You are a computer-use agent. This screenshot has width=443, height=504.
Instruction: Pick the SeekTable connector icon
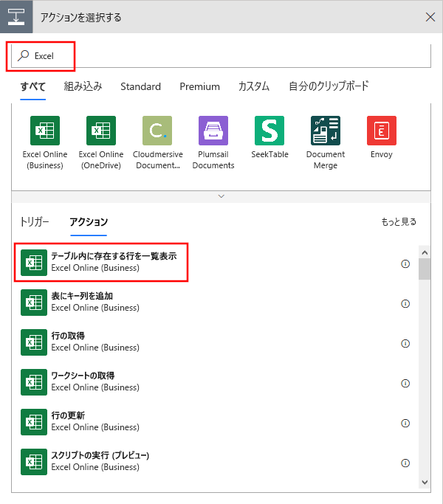[269, 131]
